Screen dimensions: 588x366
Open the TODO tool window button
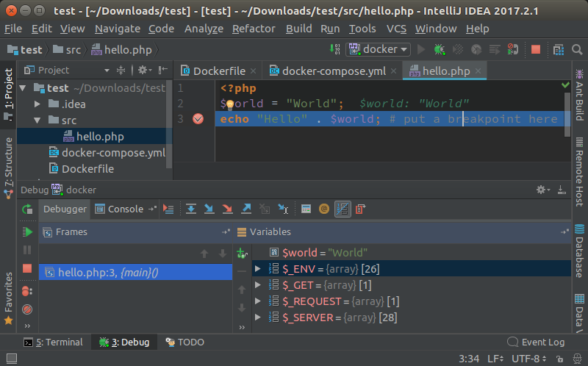coord(185,342)
